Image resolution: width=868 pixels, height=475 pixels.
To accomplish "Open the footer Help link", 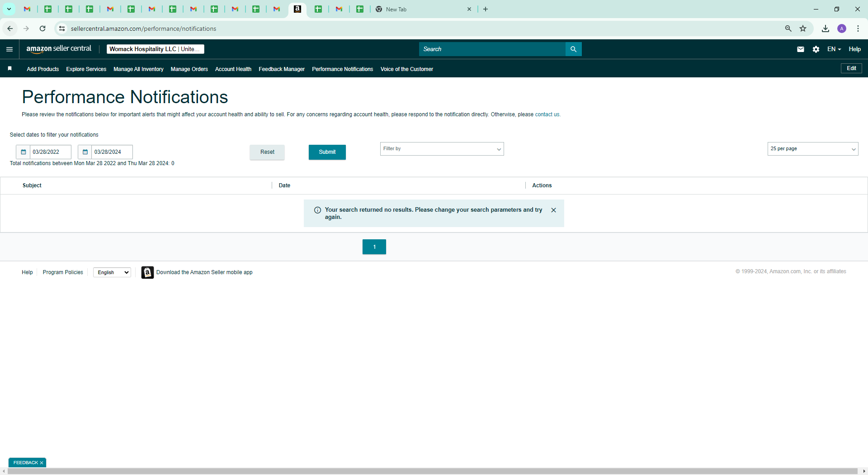I will (27, 272).
